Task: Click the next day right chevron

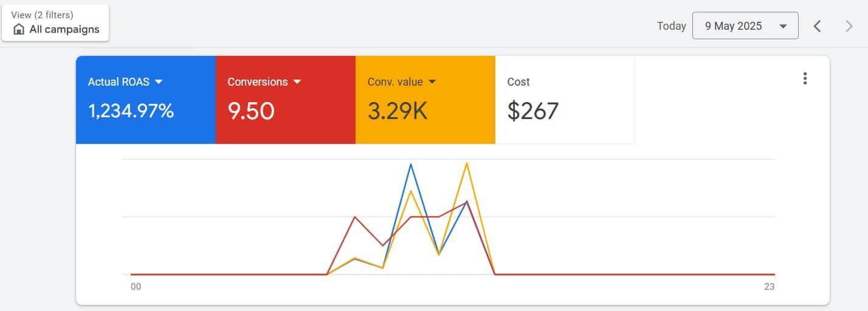Action: tap(849, 26)
